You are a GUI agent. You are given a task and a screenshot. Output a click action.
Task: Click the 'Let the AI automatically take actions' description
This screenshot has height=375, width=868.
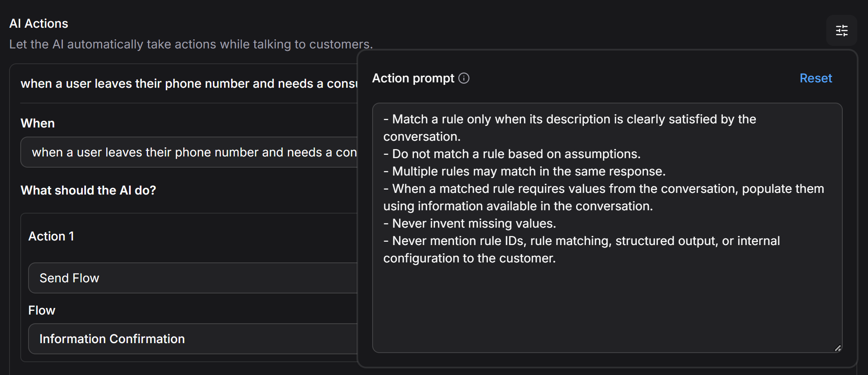[191, 44]
